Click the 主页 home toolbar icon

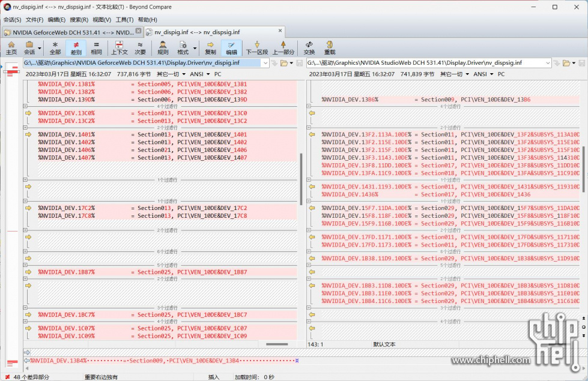(x=11, y=48)
